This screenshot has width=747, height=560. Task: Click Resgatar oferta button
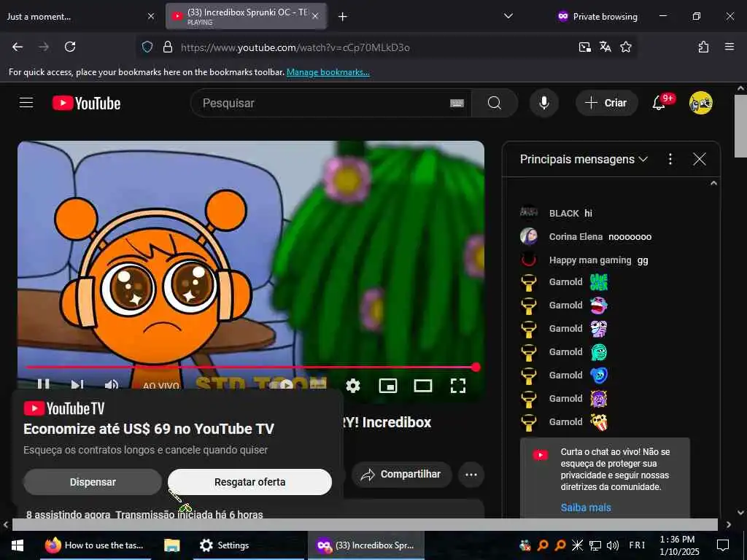(249, 482)
